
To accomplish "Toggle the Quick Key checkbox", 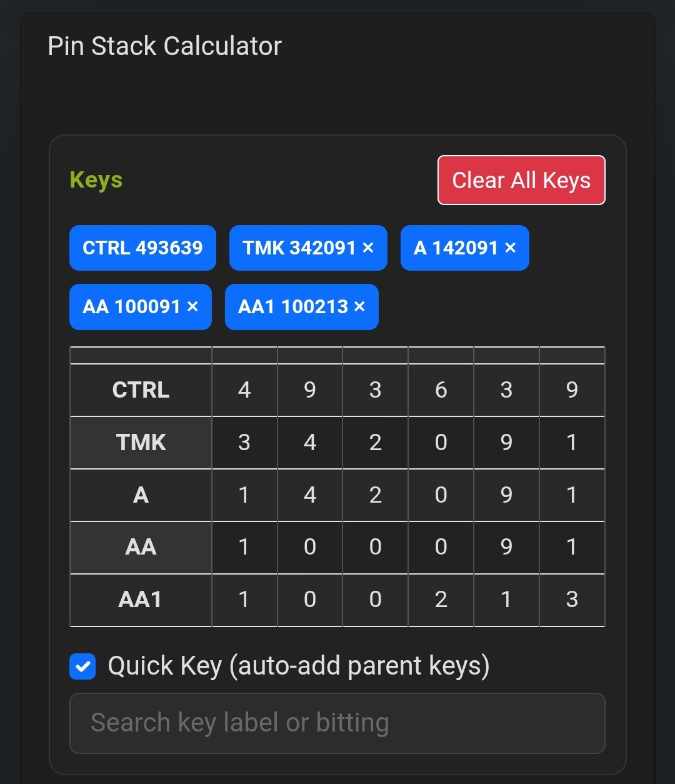I will (x=82, y=666).
